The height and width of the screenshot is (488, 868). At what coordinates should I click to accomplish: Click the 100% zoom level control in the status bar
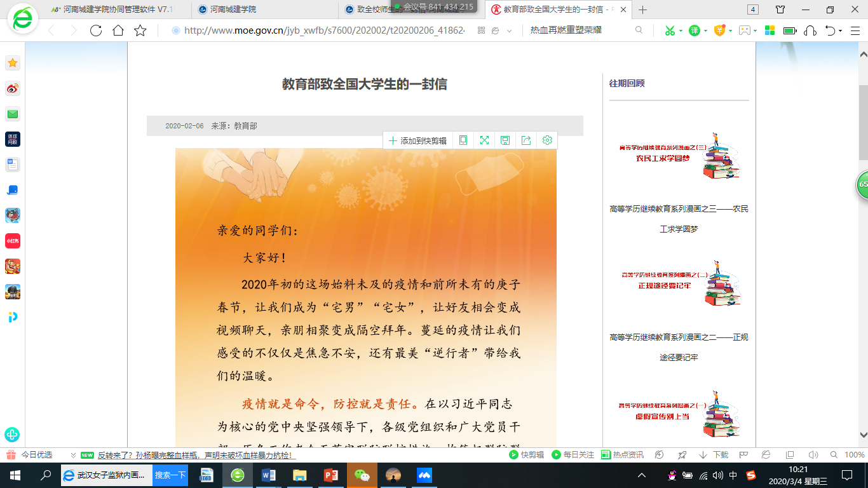[x=854, y=455]
